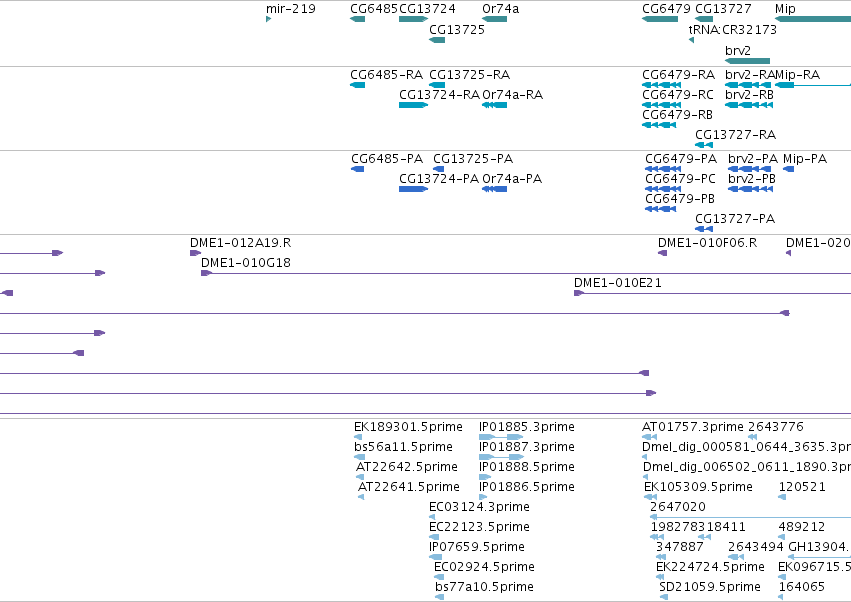Click the CG13727 gene label
The image size is (851, 602).
pyautogui.click(x=723, y=9)
